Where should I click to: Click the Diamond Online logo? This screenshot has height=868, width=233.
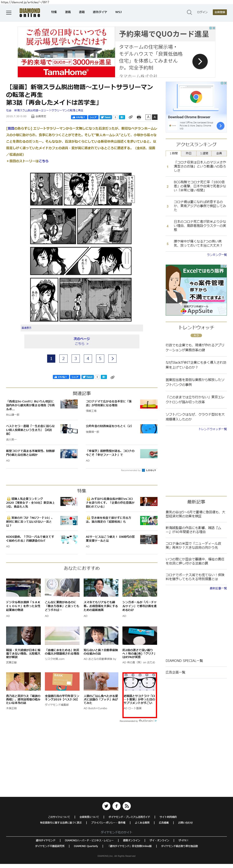click(30, 13)
